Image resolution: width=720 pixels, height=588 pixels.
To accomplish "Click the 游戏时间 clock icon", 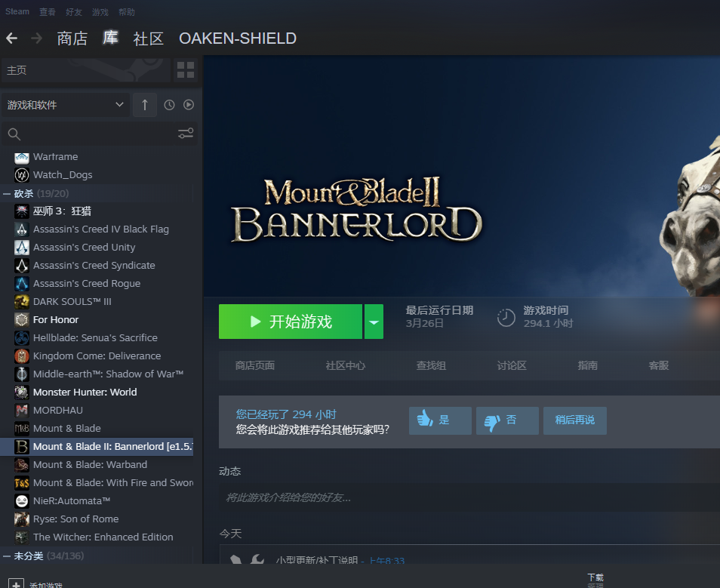I will tap(506, 318).
